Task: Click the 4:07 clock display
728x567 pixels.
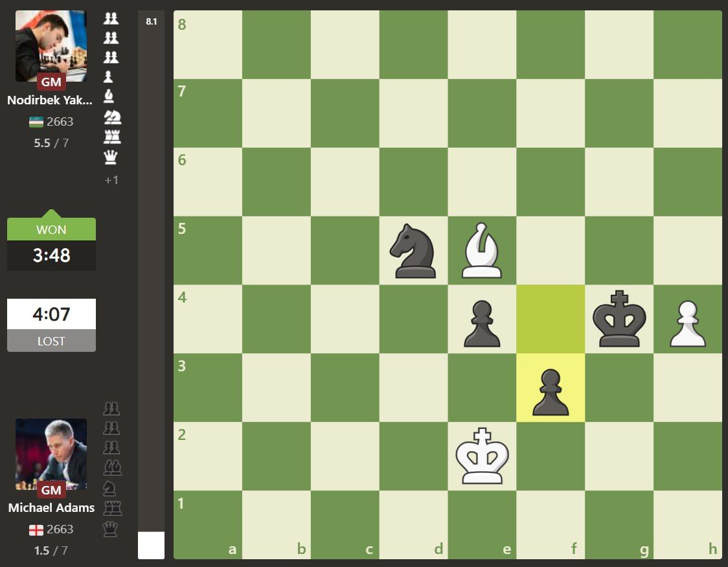Action: (51, 314)
